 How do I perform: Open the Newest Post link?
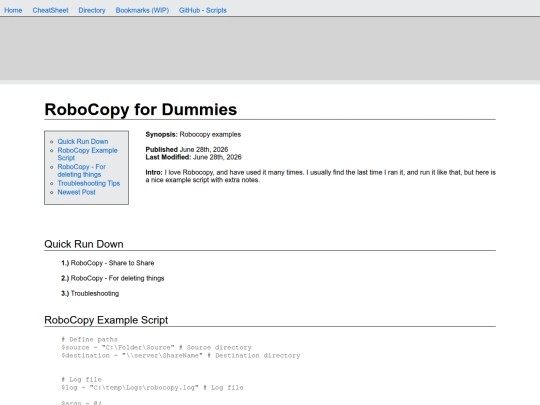(x=76, y=192)
